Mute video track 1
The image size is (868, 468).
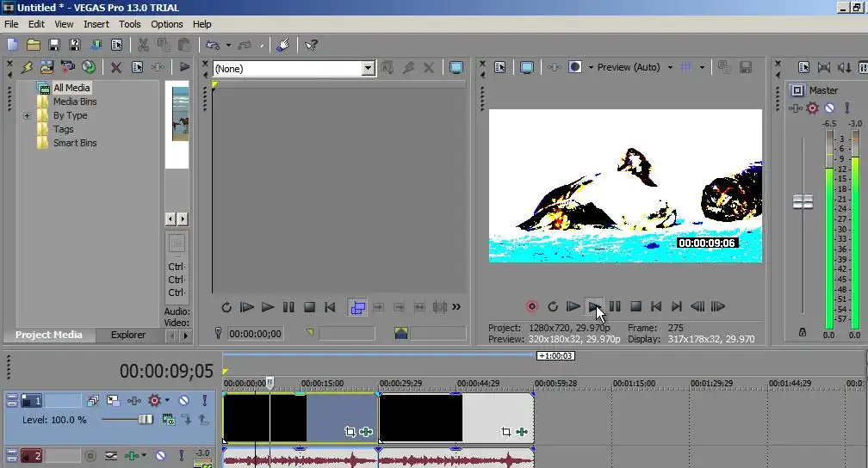tap(183, 401)
